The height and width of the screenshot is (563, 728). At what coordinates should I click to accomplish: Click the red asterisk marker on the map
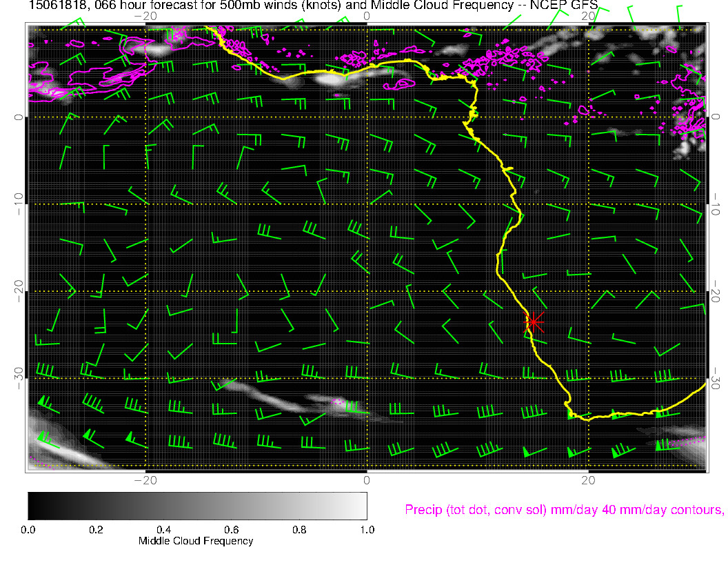coord(534,322)
